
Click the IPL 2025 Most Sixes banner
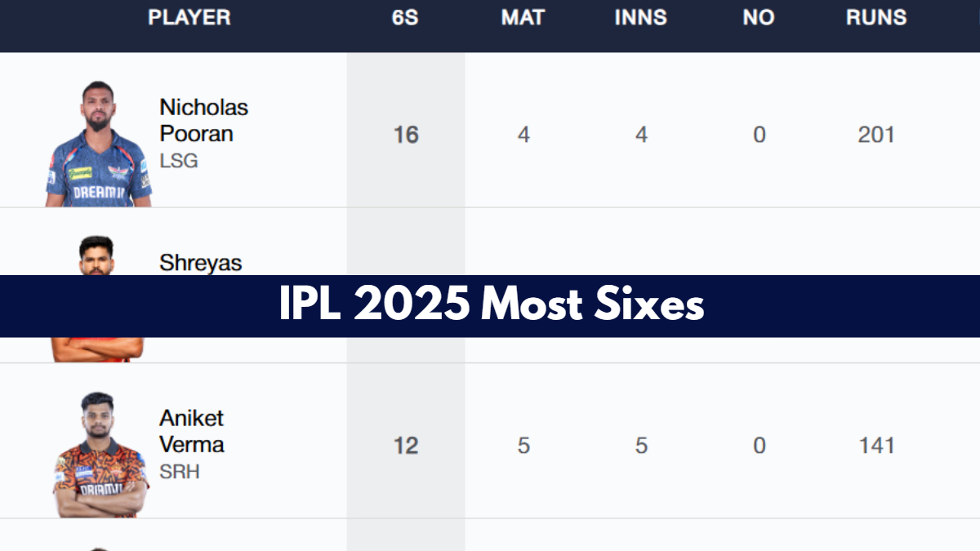point(490,306)
